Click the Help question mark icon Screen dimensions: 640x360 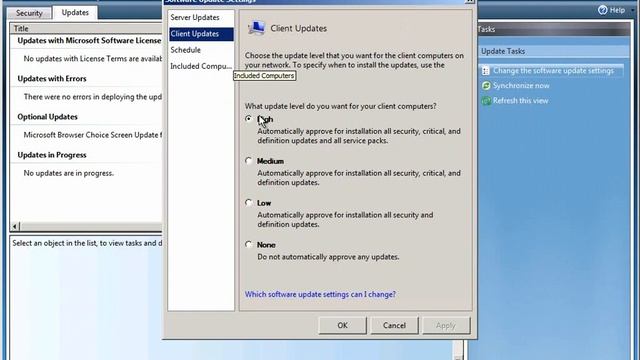tap(602, 10)
